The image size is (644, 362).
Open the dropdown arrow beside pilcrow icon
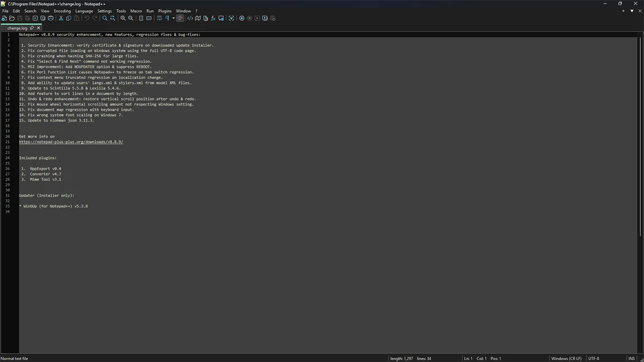click(173, 18)
